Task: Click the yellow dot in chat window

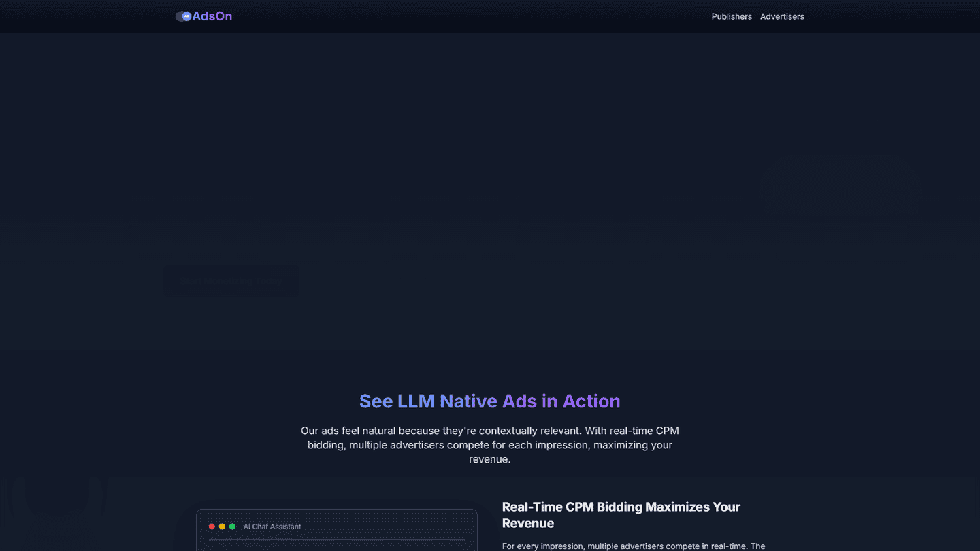Action: [222, 527]
